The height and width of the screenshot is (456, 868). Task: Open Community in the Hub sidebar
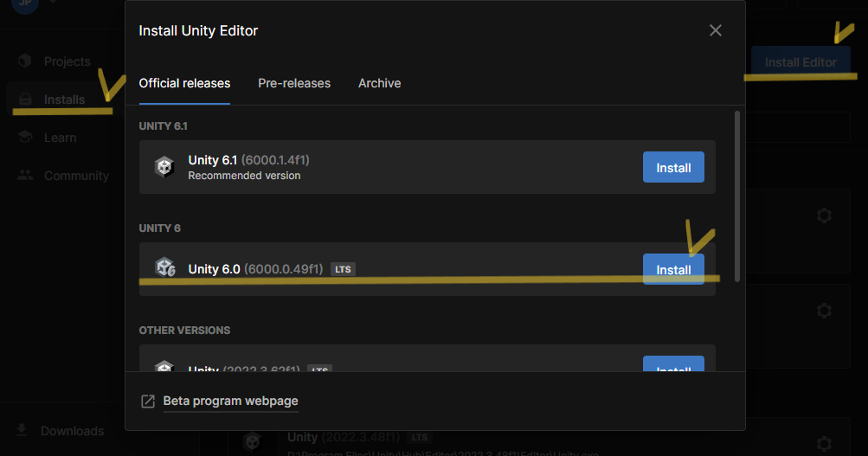pyautogui.click(x=76, y=176)
